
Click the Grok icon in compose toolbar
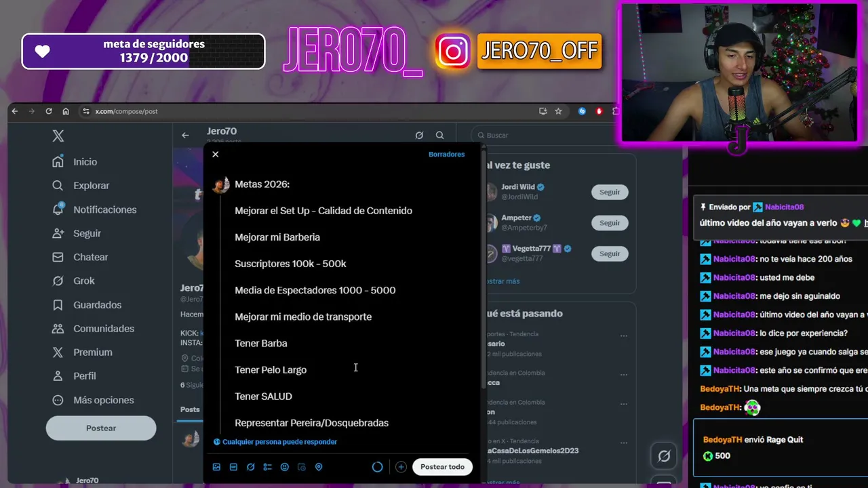coord(250,467)
